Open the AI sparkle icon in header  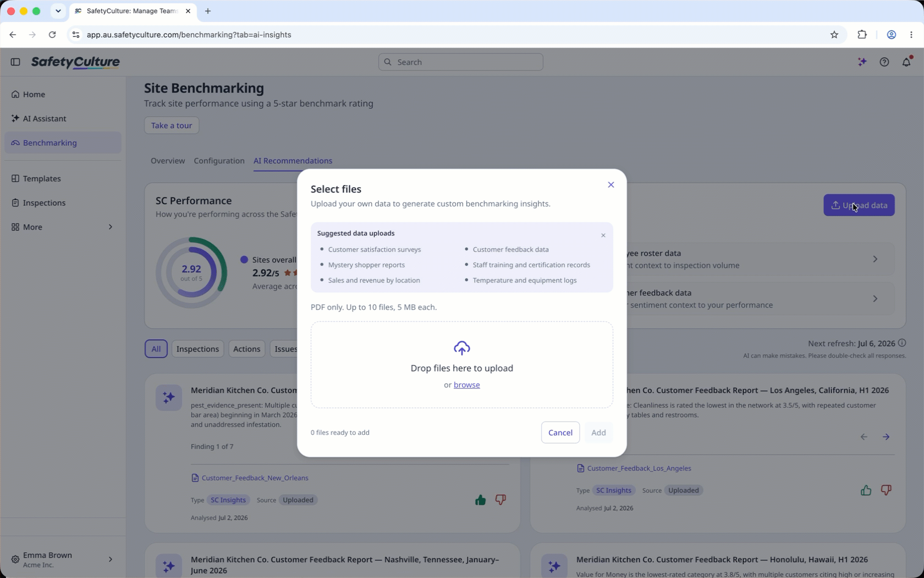[x=862, y=62]
